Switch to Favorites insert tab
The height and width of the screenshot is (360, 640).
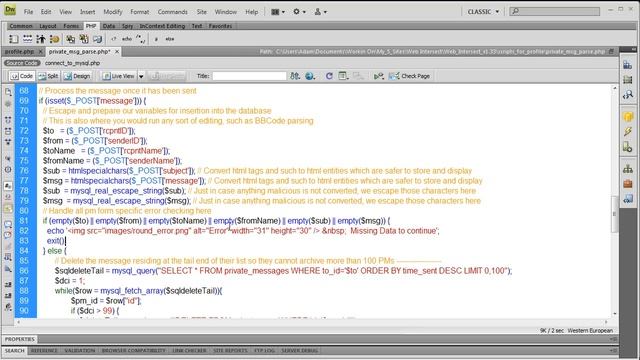[x=220, y=26]
